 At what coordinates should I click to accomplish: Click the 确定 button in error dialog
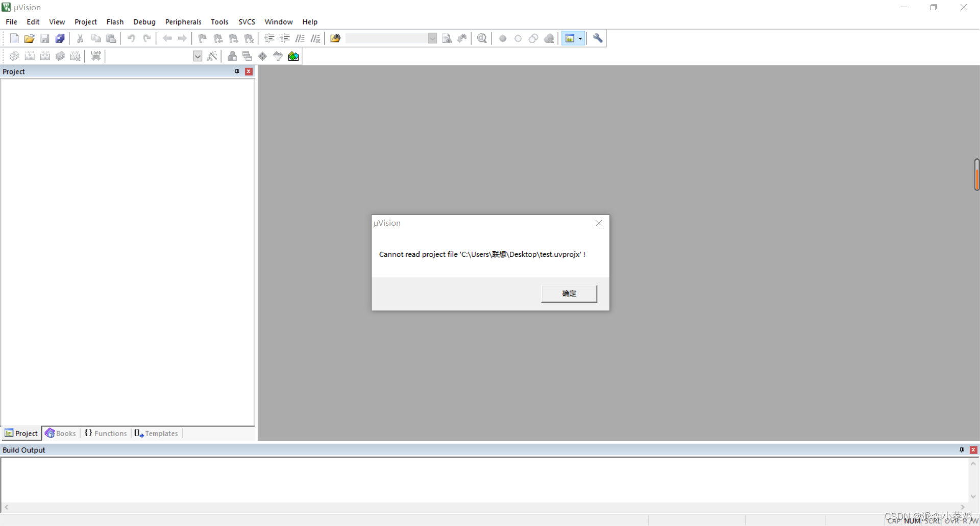click(569, 294)
